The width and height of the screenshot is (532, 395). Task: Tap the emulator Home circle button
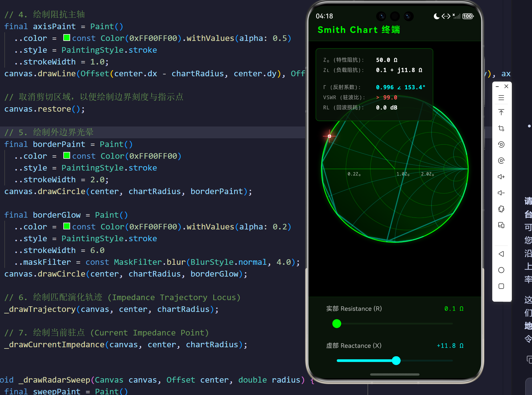pyautogui.click(x=501, y=270)
